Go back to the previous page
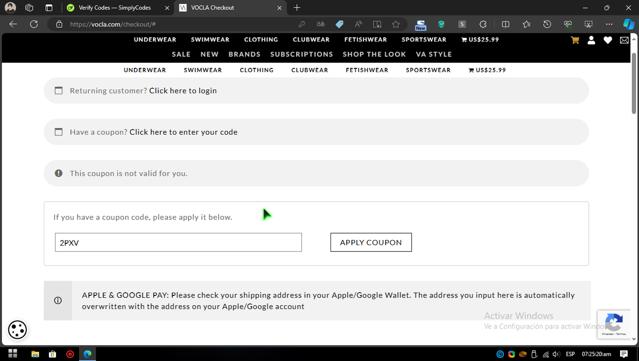The height and width of the screenshot is (361, 639). (13, 24)
